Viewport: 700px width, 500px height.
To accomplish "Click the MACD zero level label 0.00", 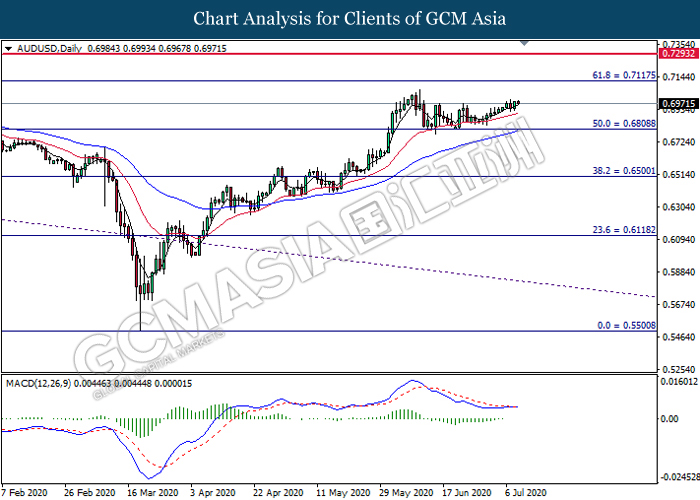I will (x=670, y=419).
